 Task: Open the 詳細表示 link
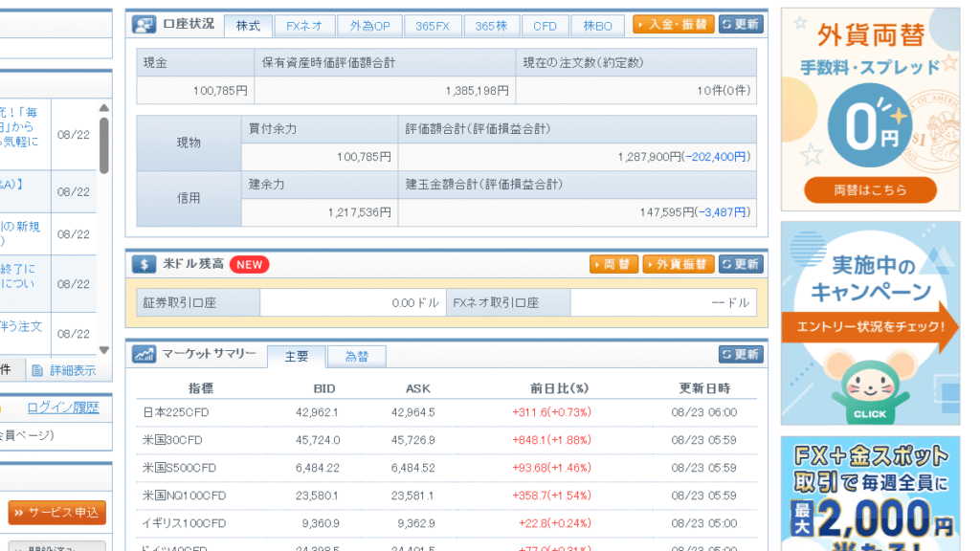73,370
